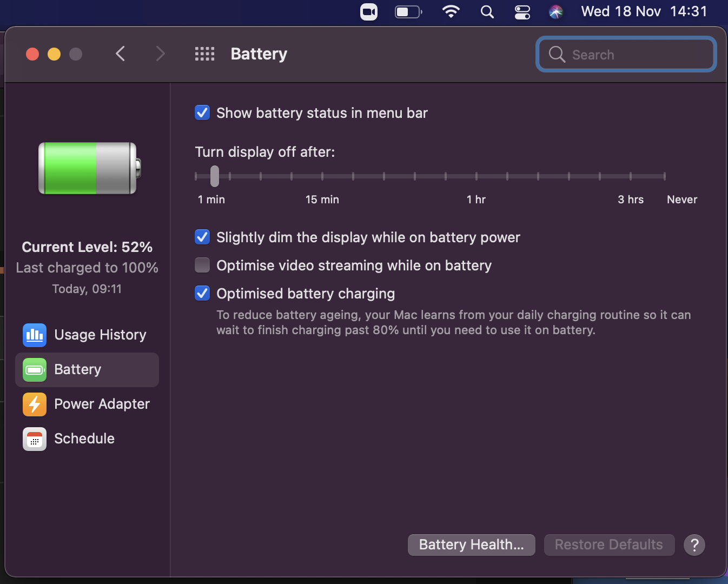Go back with the left chevron
This screenshot has height=584, width=728.
121,54
